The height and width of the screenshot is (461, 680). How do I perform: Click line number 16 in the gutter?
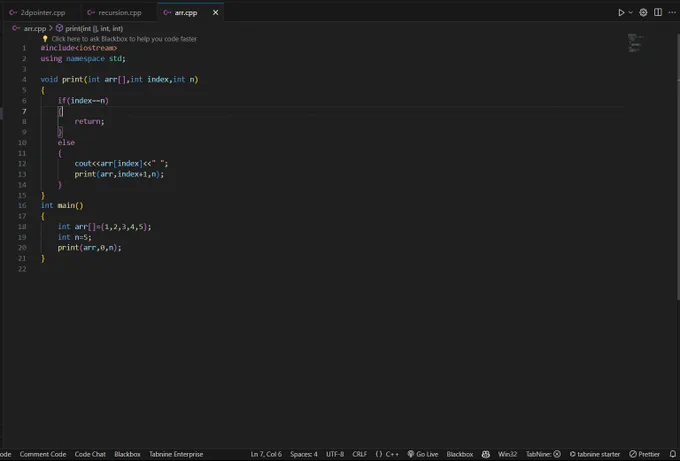[x=22, y=206]
